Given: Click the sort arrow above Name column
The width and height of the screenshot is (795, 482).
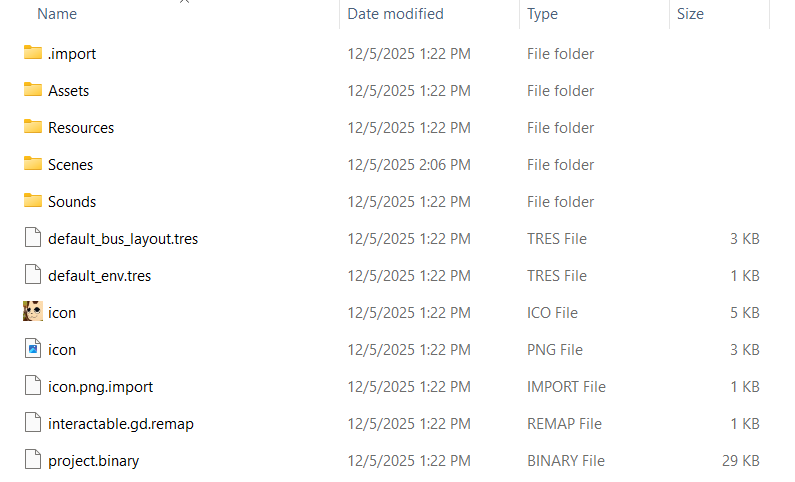Looking at the screenshot, I should (x=184, y=2).
